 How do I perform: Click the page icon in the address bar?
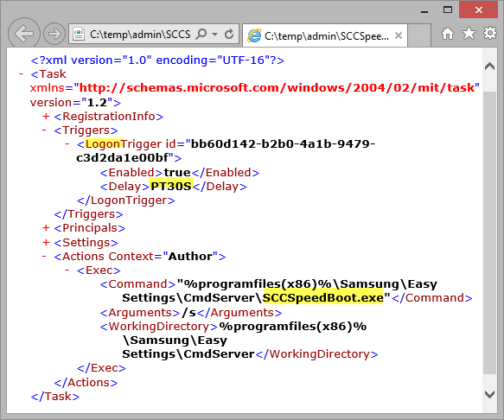(79, 34)
